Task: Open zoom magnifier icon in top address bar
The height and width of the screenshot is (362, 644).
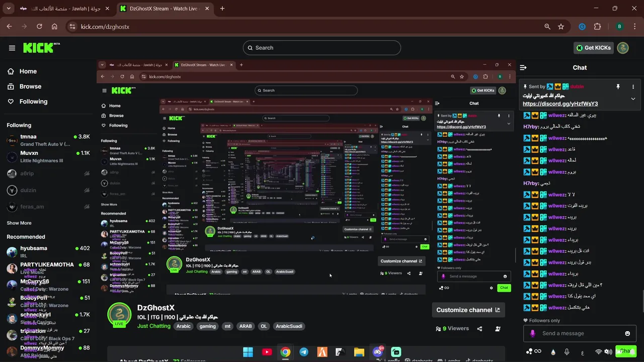Action: point(547,27)
